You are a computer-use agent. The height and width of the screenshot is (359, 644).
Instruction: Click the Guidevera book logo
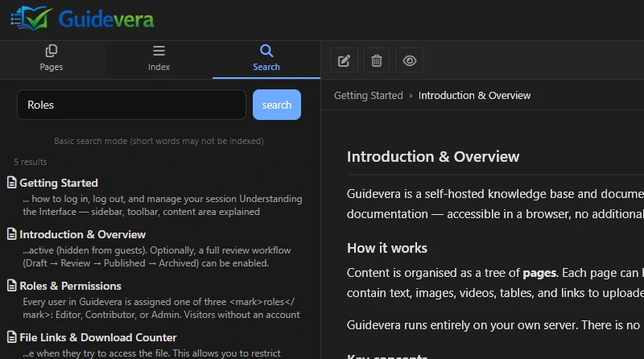(31, 19)
